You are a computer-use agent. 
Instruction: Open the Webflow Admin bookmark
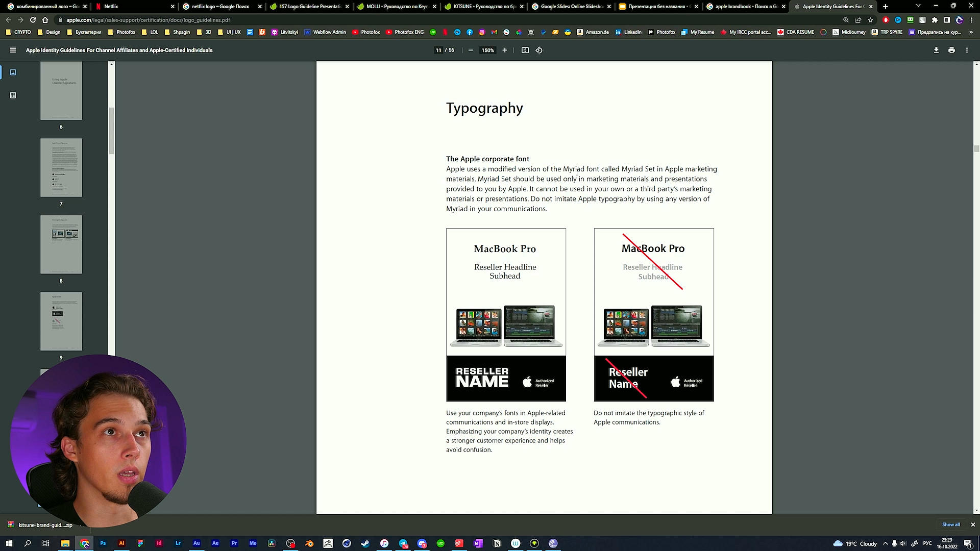[x=325, y=32]
